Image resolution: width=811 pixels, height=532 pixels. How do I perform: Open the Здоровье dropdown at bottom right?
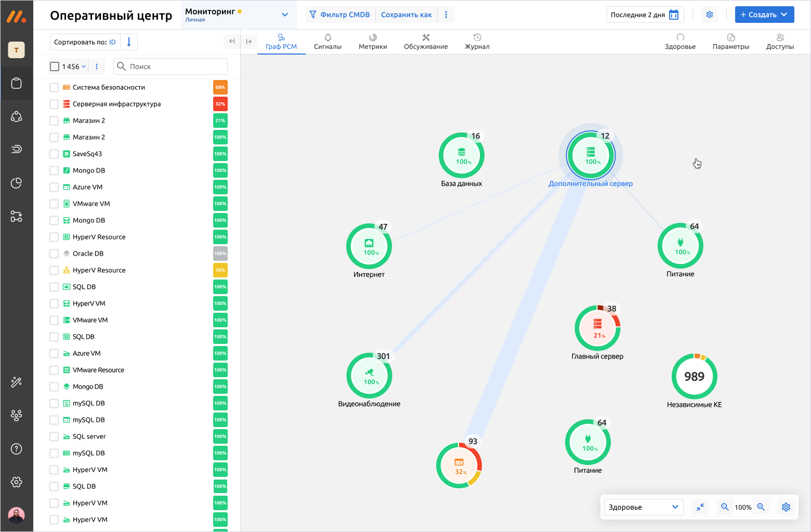(644, 507)
